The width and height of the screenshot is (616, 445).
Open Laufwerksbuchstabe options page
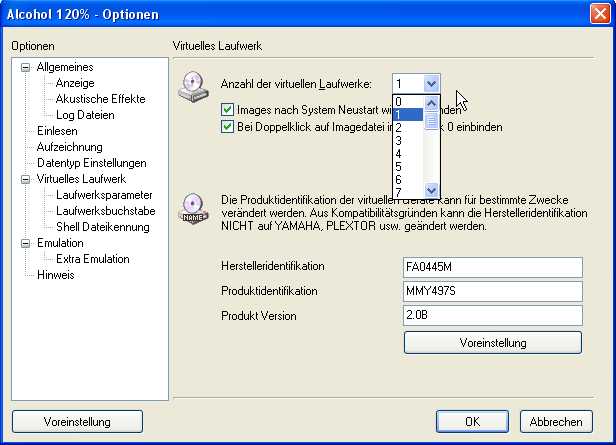pyautogui.click(x=106, y=211)
